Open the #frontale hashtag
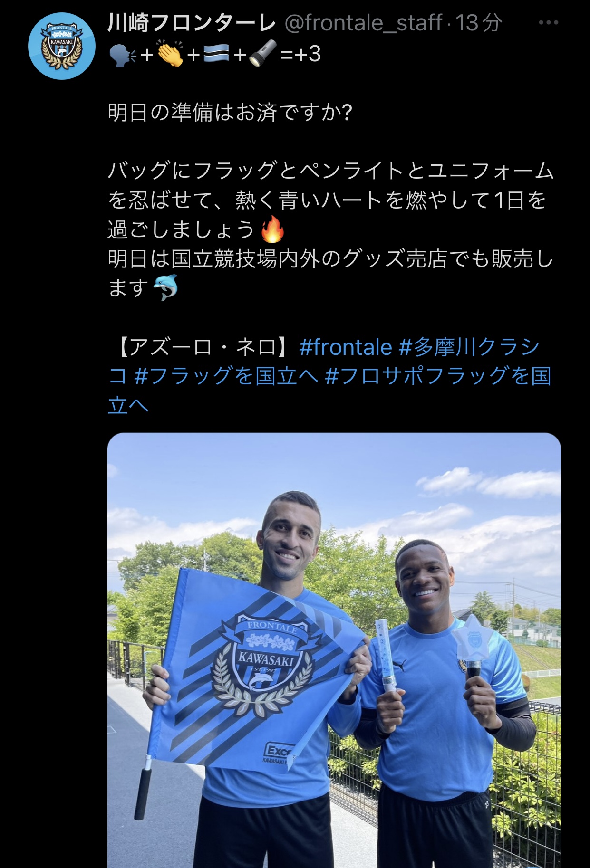Image resolution: width=590 pixels, height=868 pixels. click(346, 347)
